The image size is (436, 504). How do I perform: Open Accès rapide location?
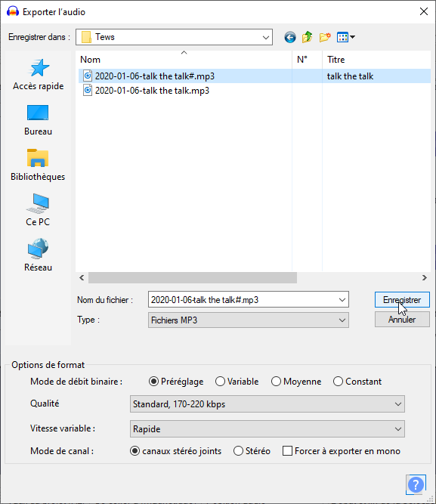coord(38,75)
